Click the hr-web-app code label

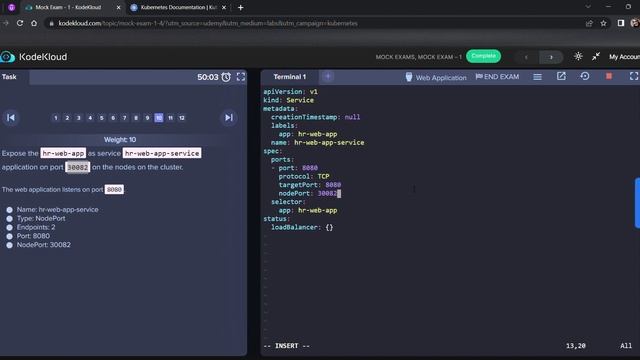coord(63,153)
